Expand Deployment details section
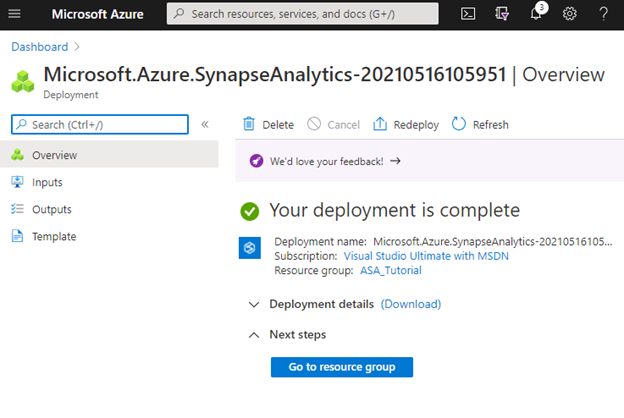624x418 pixels. click(x=254, y=305)
